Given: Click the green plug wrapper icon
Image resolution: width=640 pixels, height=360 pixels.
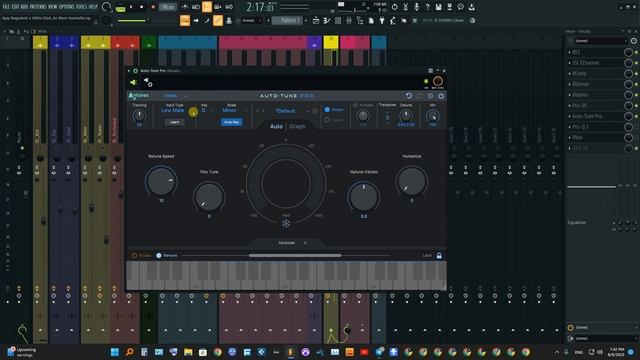Looking at the screenshot, I should (133, 82).
